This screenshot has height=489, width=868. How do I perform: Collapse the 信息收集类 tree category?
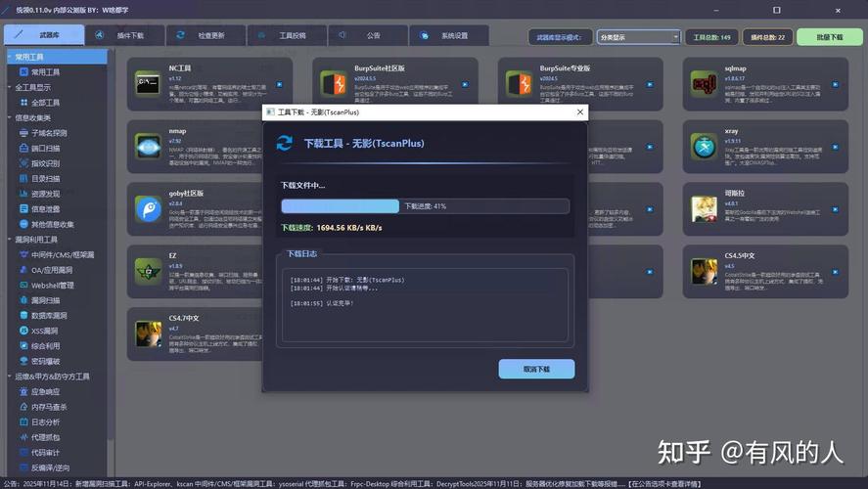click(10, 117)
